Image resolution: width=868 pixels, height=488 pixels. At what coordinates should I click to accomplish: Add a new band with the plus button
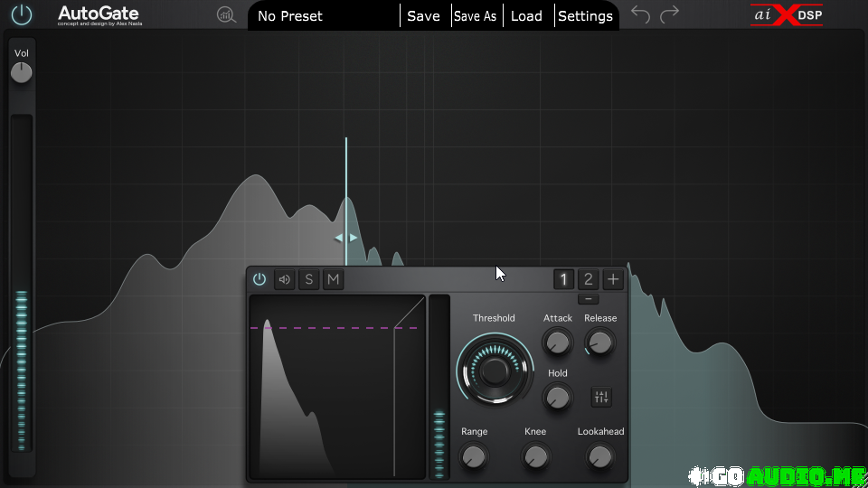[x=613, y=279]
